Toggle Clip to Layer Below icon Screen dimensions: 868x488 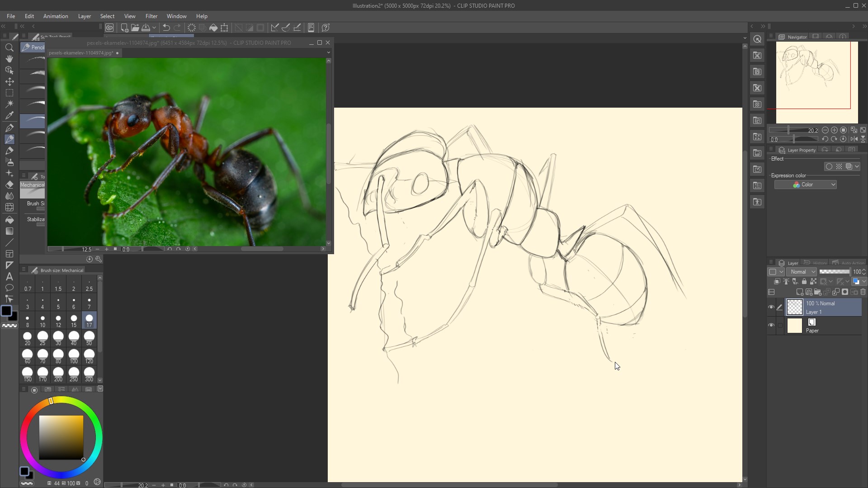click(x=777, y=281)
